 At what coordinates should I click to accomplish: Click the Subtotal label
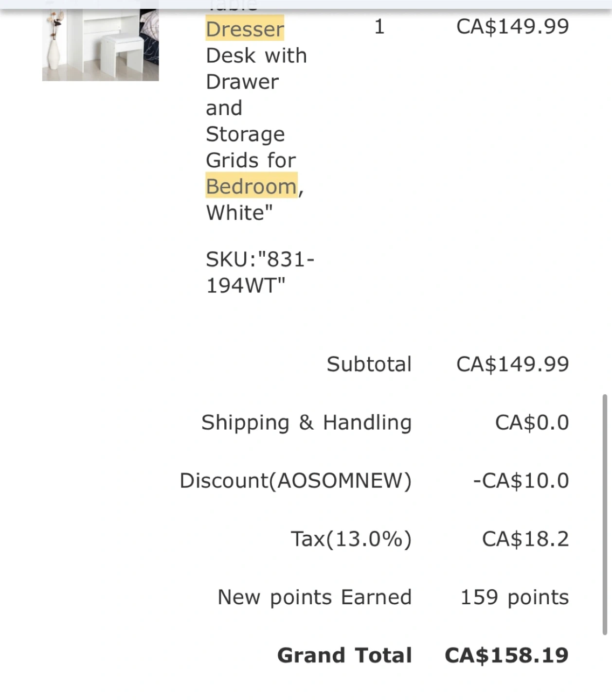369,364
